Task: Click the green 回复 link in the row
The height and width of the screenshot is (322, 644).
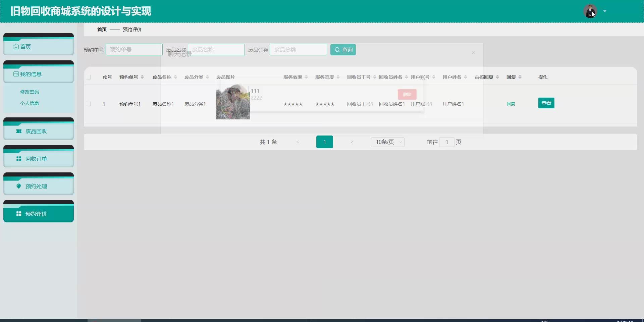Action: pos(511,104)
